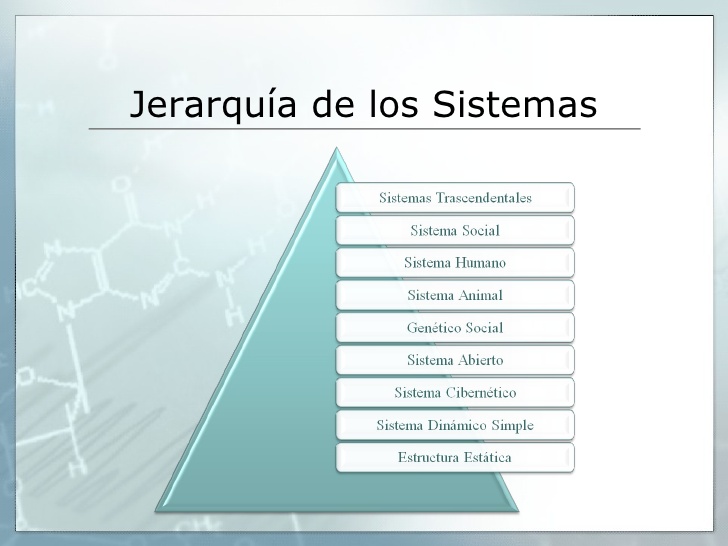Select the Sistema Abierto label
This screenshot has width=728, height=546.
(455, 360)
